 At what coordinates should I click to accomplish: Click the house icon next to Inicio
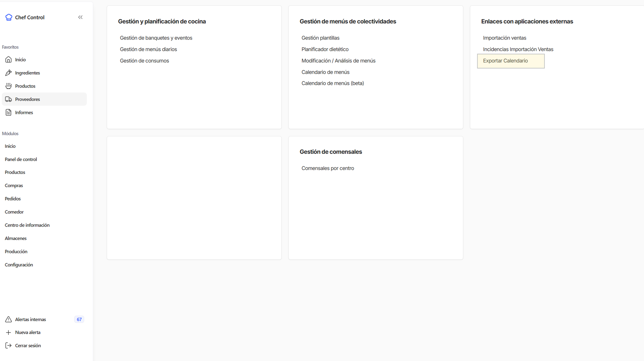coord(9,60)
